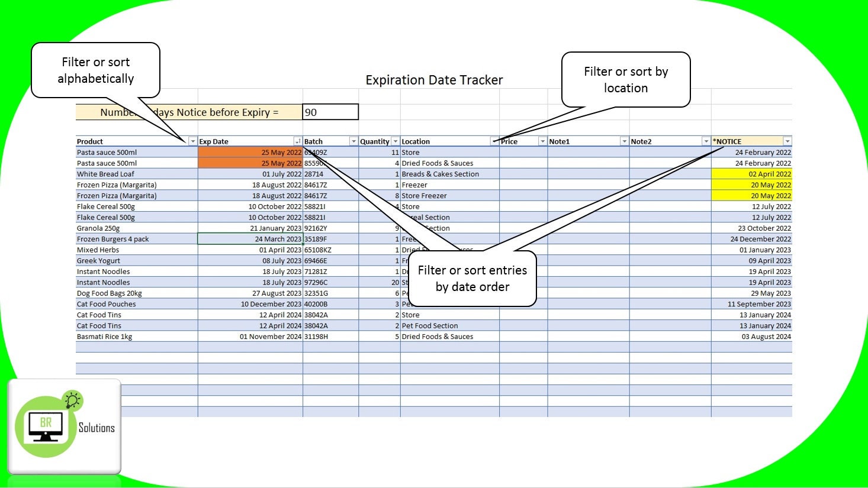Image resolution: width=868 pixels, height=488 pixels.
Task: Click the Expiration Date Tracker title
Action: coord(434,80)
